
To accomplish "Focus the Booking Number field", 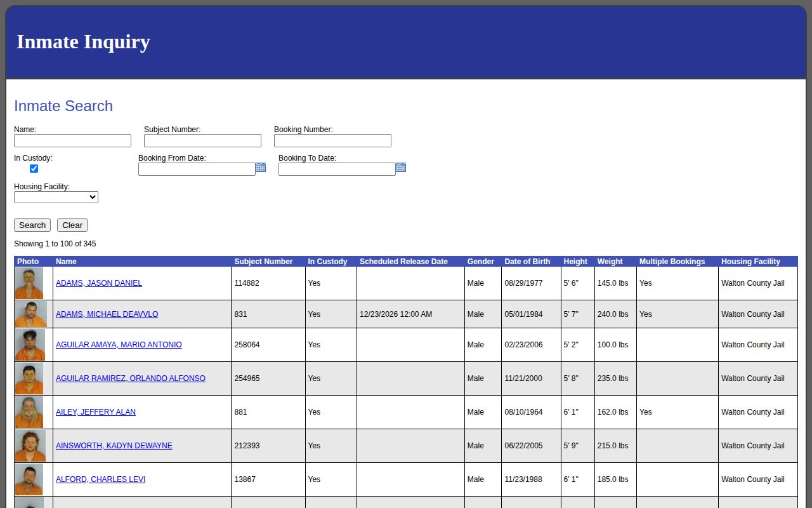I will pos(332,140).
